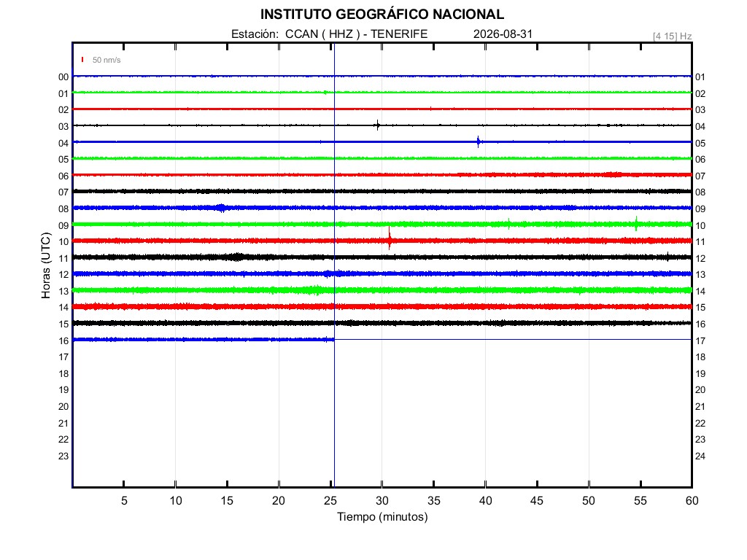Click the end of the current blue trace at hour 16
This screenshot has width=747, height=560.
tap(333, 340)
